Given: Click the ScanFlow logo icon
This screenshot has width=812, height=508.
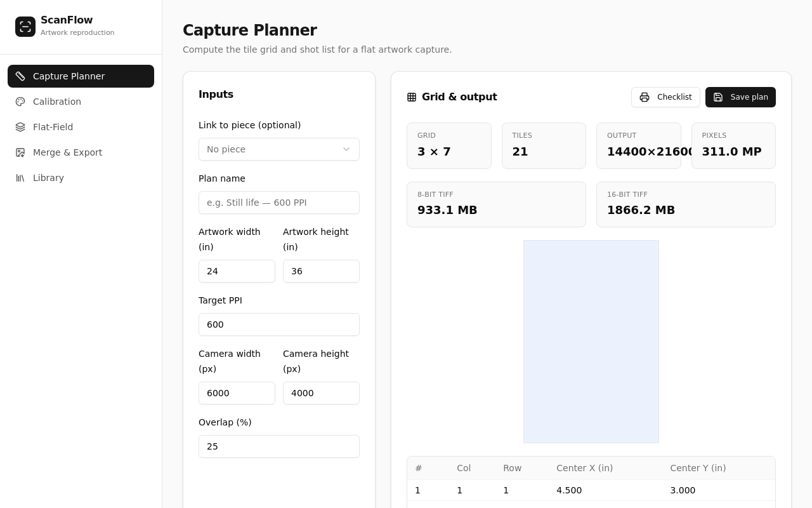Looking at the screenshot, I should 25,27.
